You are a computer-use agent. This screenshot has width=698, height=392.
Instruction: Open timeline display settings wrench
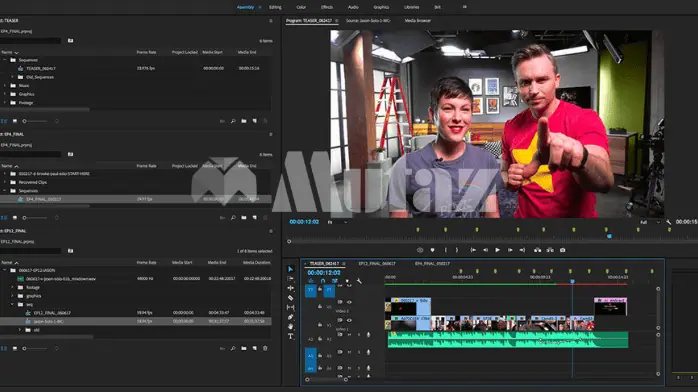[x=359, y=281]
